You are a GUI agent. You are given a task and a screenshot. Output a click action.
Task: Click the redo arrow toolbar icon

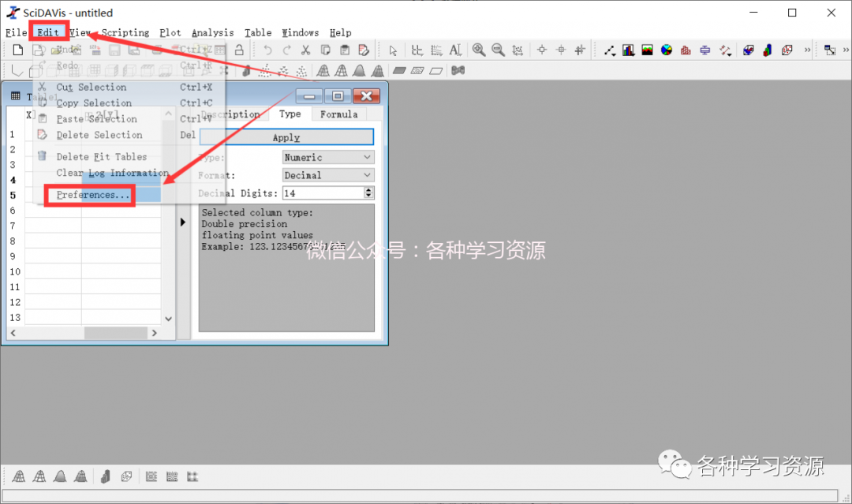tap(287, 50)
